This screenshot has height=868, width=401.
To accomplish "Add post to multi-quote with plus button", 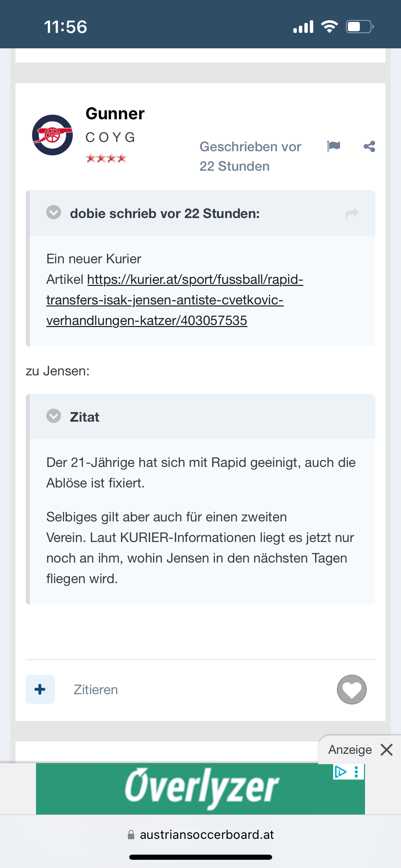I will click(40, 689).
